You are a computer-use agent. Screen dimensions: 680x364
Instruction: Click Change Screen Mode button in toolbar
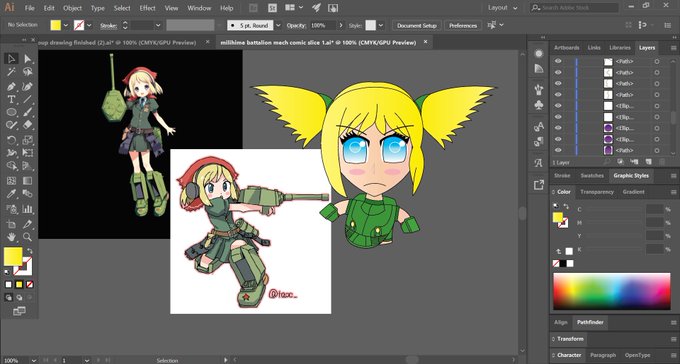point(19,311)
